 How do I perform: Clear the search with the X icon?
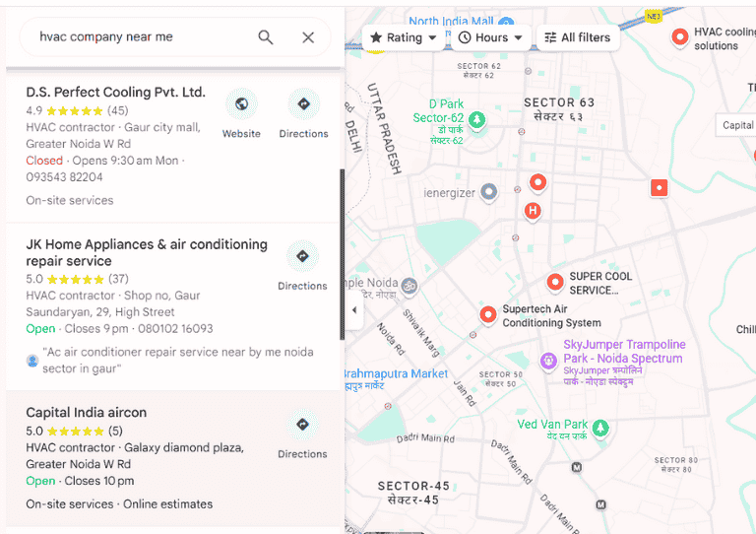308,37
